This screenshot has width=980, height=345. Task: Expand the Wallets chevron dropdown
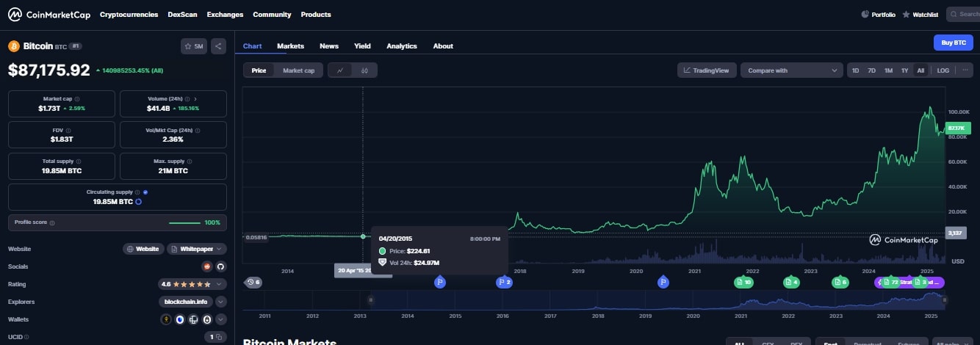click(221, 319)
